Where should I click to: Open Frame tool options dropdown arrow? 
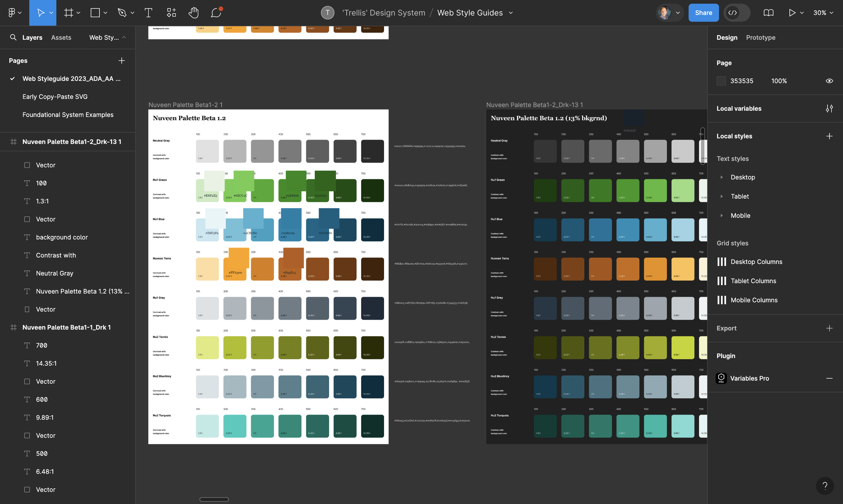pos(79,13)
